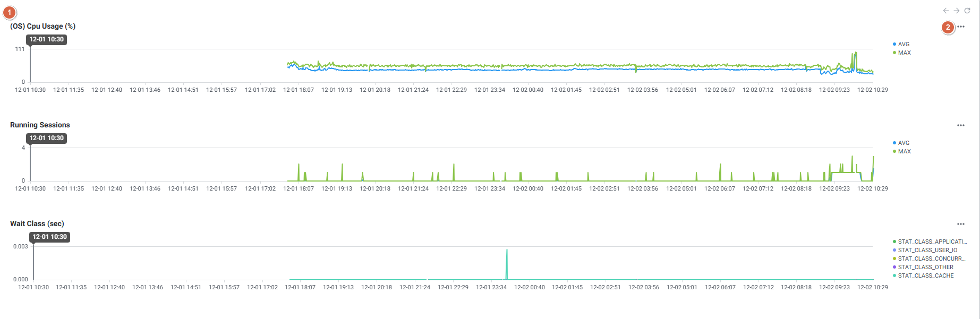Click the red annotation badge number 2
The image size is (980, 319).
(x=948, y=27)
